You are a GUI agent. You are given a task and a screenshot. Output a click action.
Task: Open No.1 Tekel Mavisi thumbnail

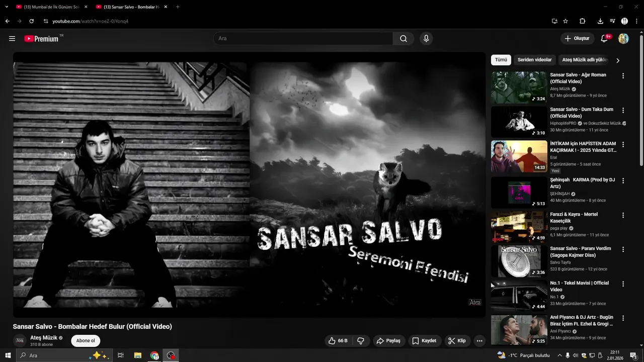click(x=519, y=296)
